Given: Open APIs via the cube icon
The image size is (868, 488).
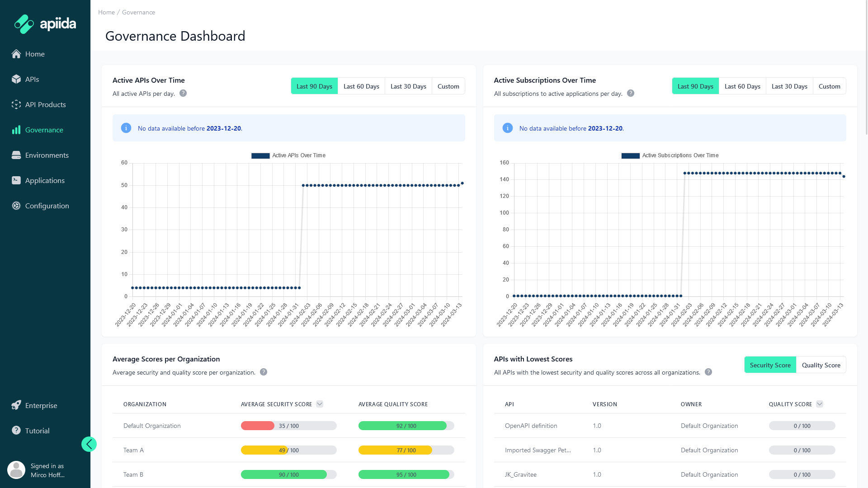Looking at the screenshot, I should (16, 79).
